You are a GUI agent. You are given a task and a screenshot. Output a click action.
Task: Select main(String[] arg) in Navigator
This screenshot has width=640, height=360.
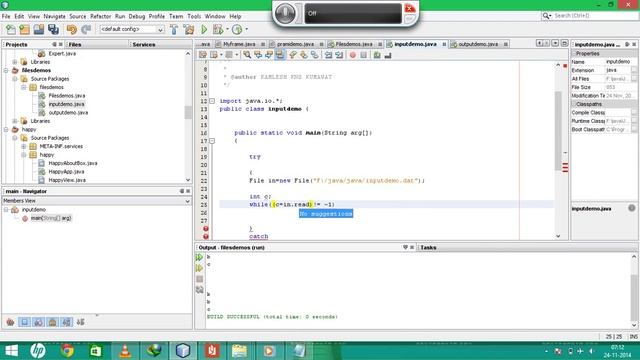tap(51, 218)
